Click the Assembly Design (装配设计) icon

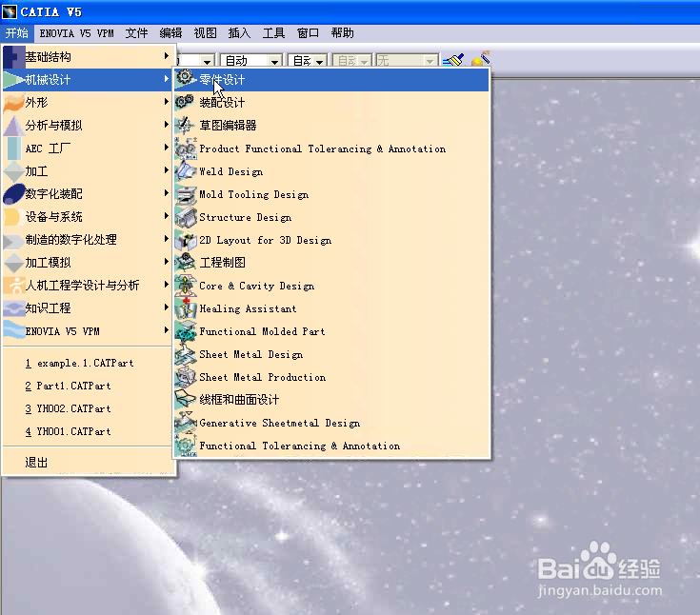[x=185, y=102]
